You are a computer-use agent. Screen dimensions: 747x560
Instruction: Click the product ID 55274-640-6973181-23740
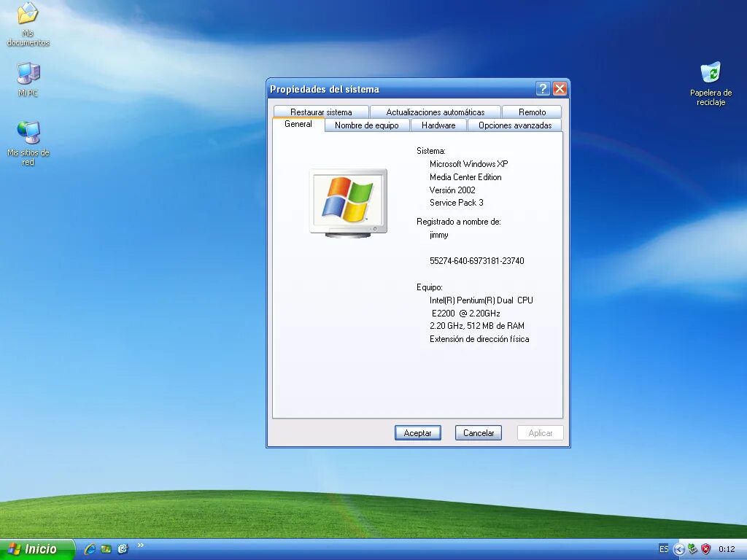point(477,261)
